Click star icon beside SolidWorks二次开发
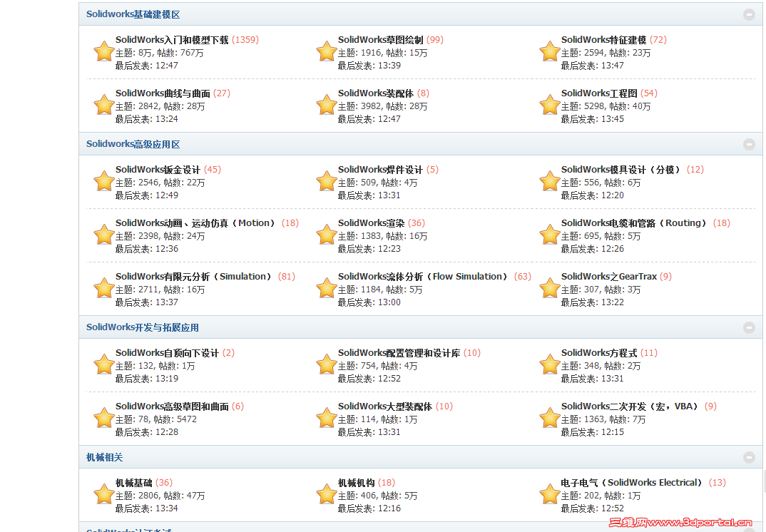 coord(550,418)
